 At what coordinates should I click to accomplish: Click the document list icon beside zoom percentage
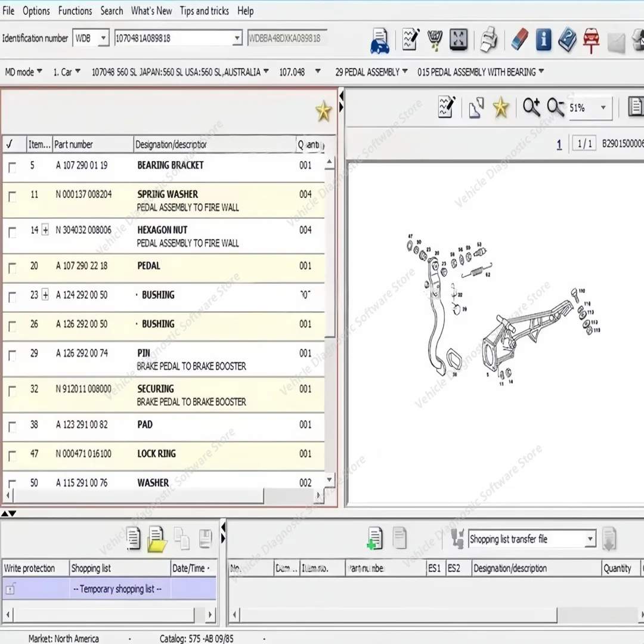(x=635, y=106)
